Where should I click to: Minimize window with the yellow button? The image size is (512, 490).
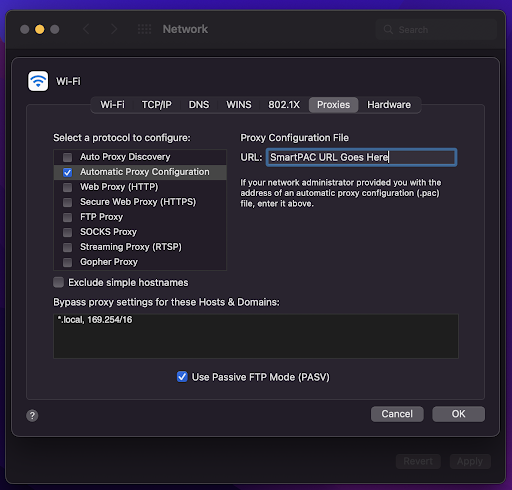pos(40,29)
